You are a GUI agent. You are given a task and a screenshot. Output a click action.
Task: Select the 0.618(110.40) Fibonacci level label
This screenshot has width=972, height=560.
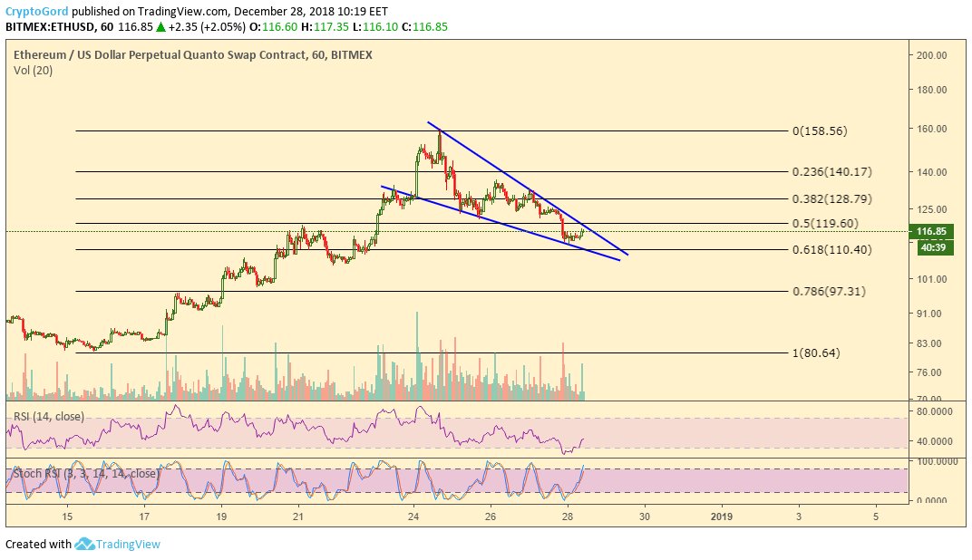pos(831,250)
